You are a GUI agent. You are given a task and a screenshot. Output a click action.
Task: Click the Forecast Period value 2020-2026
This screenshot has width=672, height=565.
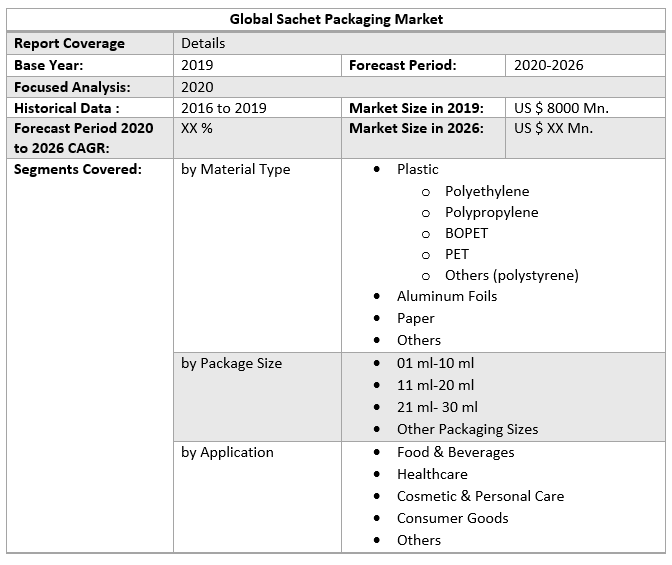pyautogui.click(x=549, y=65)
